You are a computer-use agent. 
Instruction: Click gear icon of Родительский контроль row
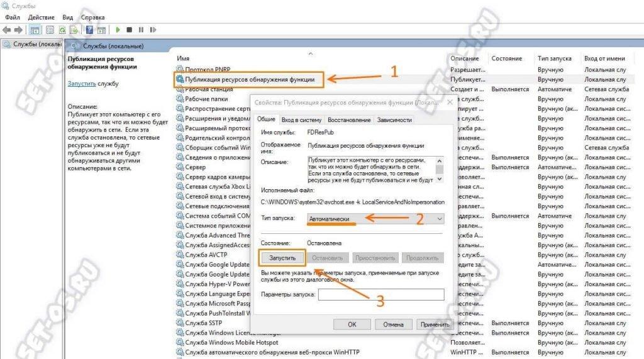tap(180, 138)
